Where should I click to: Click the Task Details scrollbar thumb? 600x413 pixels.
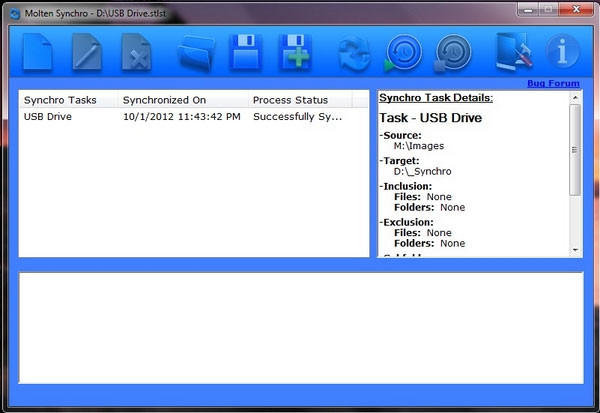575,150
